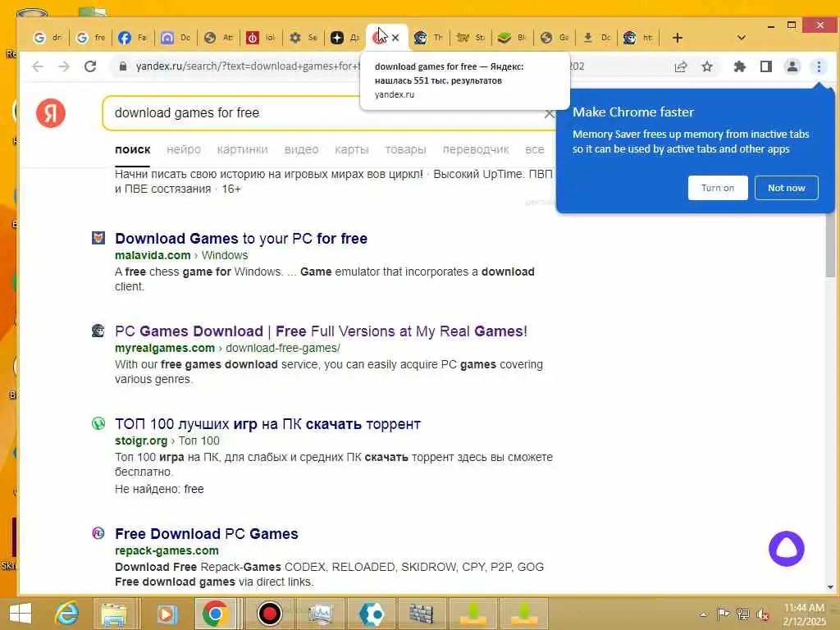Open the Chrome profile avatar
Viewport: 840px width, 630px height.
pyautogui.click(x=792, y=66)
